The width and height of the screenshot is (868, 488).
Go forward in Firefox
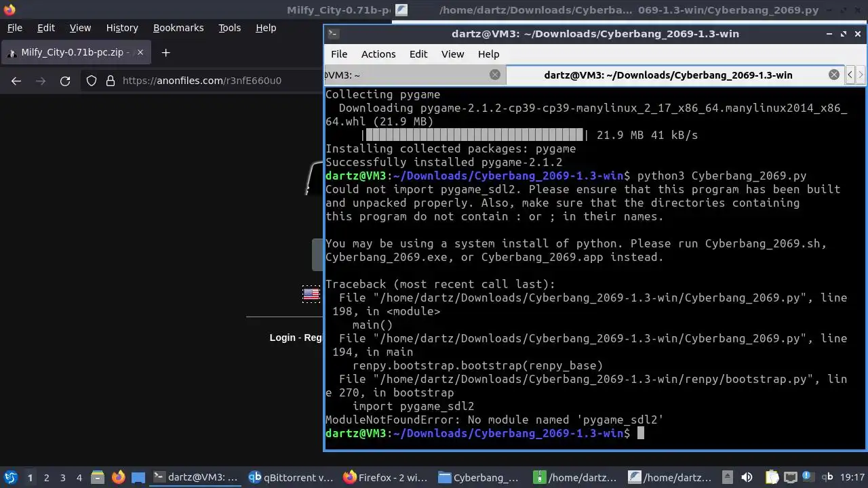(x=41, y=81)
